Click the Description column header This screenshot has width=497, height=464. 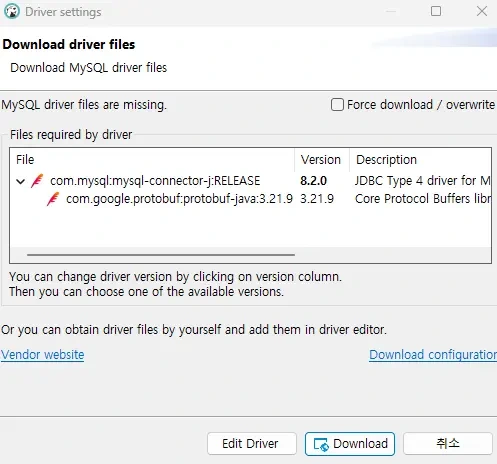tap(420, 160)
